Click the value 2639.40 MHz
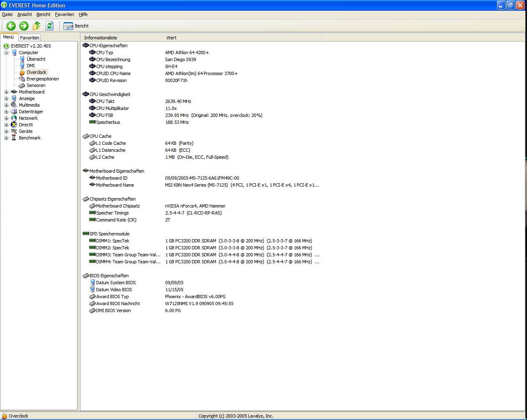The width and height of the screenshot is (527, 420). click(178, 101)
